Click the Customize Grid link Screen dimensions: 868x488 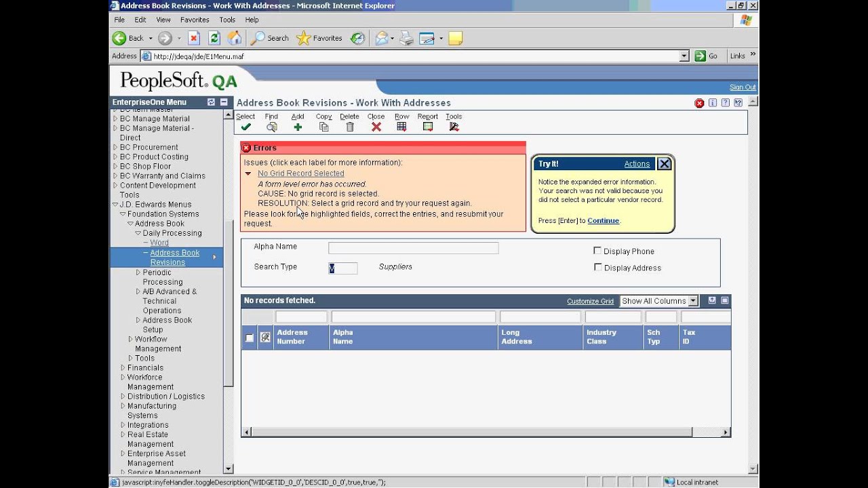[590, 302]
